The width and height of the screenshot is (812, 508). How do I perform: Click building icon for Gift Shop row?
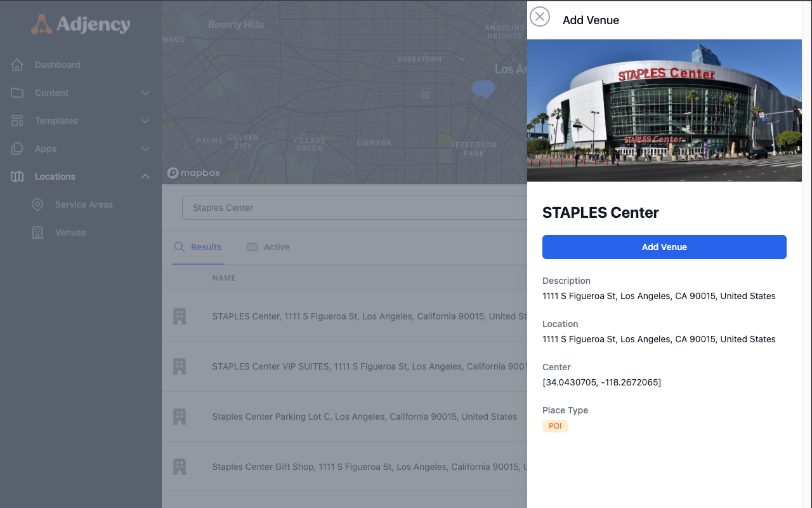[180, 467]
